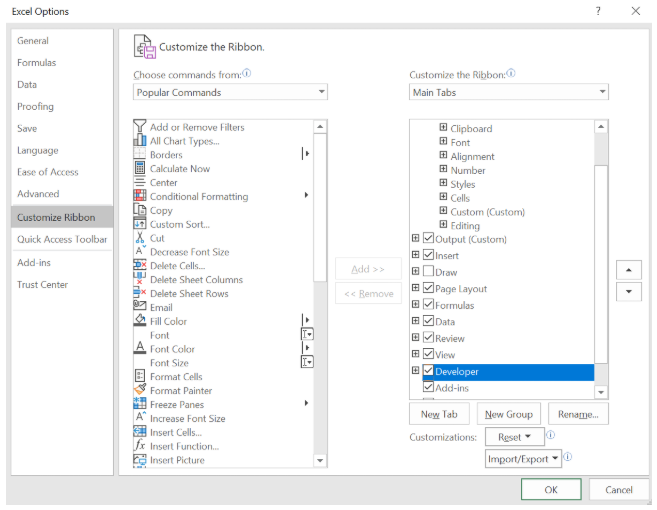This screenshot has height=510, width=657.
Task: Click the Calculate Now calculator icon
Action: click(140, 168)
